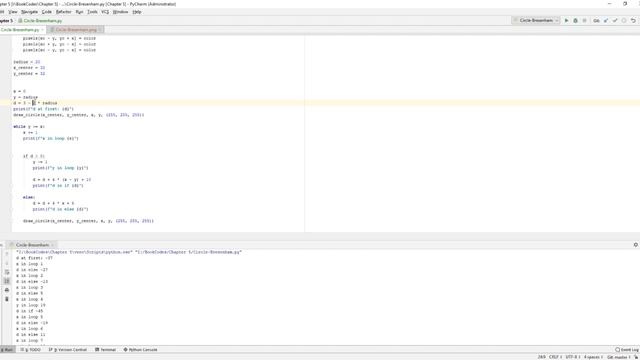Open the Window menu
The image size is (640, 360).
tap(120, 12)
